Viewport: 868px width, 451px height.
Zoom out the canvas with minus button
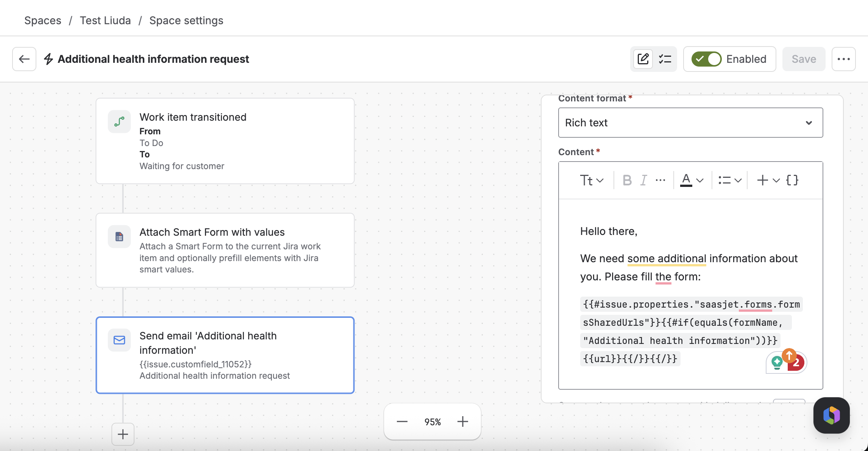click(x=402, y=421)
